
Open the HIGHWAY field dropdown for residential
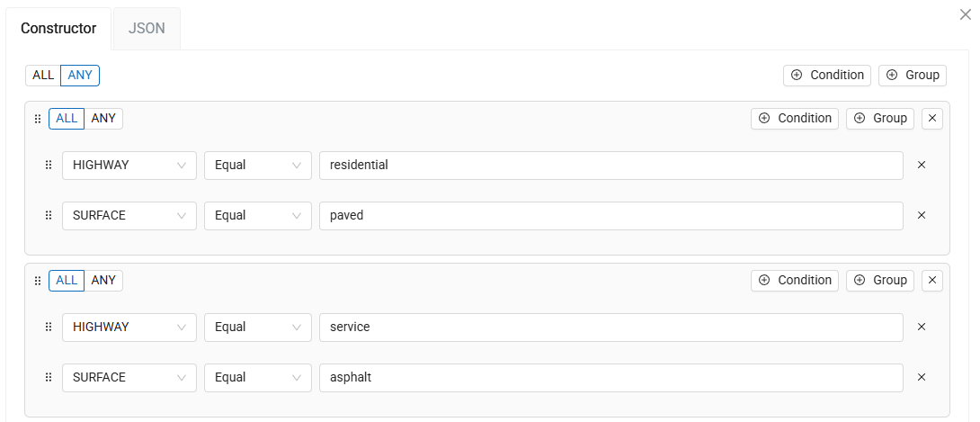(x=129, y=165)
